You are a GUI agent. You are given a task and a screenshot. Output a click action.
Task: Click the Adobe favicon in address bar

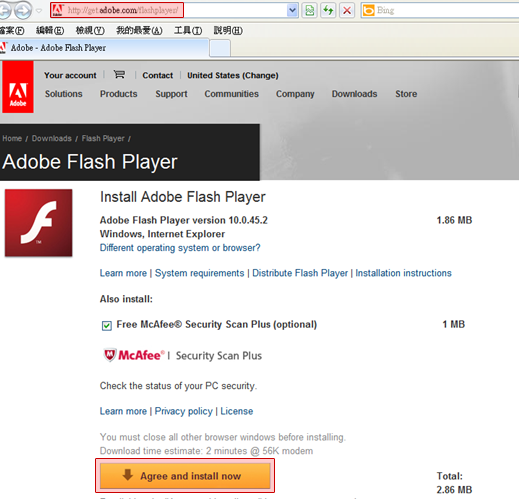(58, 10)
